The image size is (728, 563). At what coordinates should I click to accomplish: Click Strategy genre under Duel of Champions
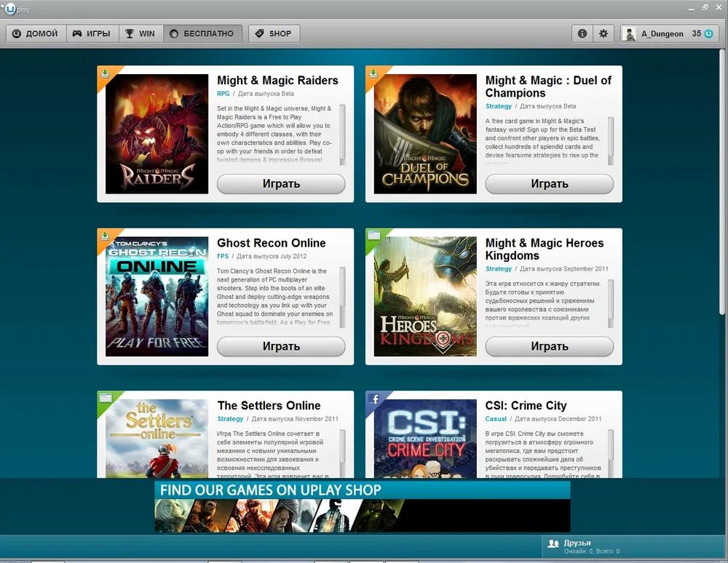click(x=499, y=106)
